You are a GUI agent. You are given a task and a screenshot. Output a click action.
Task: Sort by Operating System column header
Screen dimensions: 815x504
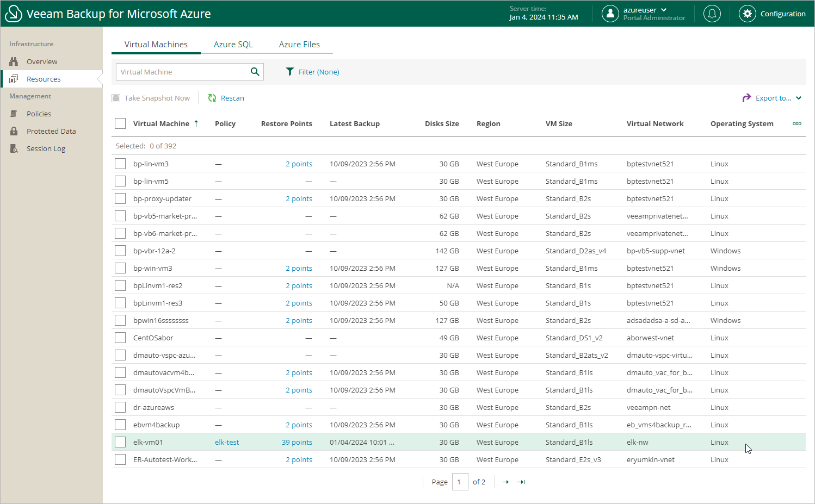742,123
